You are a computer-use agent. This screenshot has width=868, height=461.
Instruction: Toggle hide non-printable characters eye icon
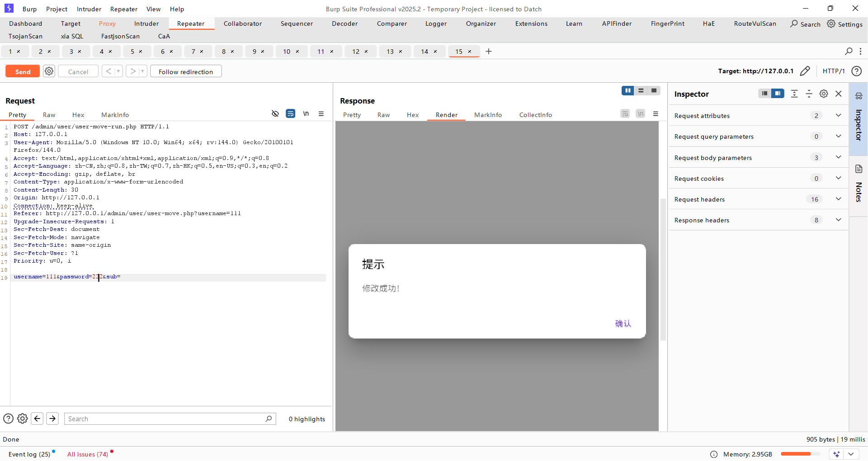point(275,114)
